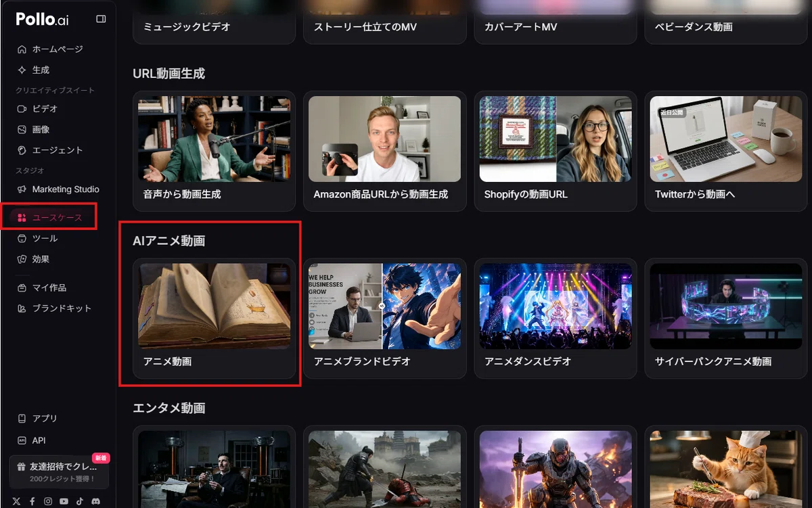Click the grid icon beside ユースケース

coord(22,218)
